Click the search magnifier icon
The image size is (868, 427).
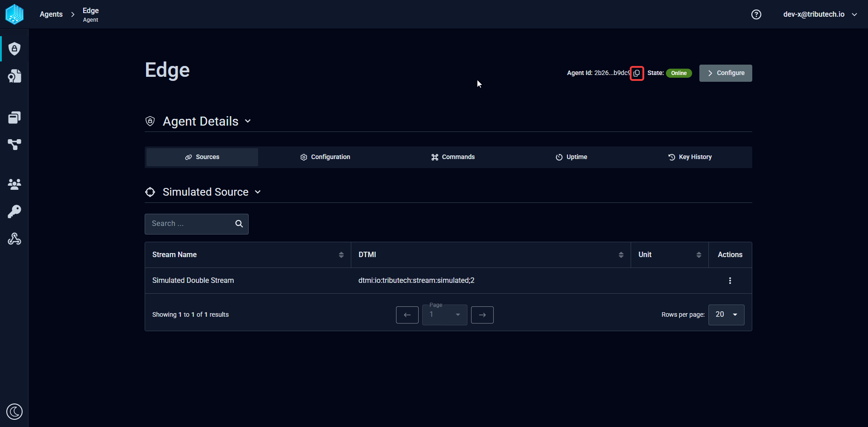[239, 224]
